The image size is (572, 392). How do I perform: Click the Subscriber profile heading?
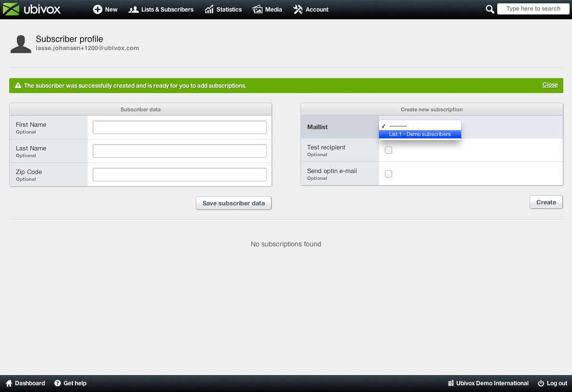69,39
